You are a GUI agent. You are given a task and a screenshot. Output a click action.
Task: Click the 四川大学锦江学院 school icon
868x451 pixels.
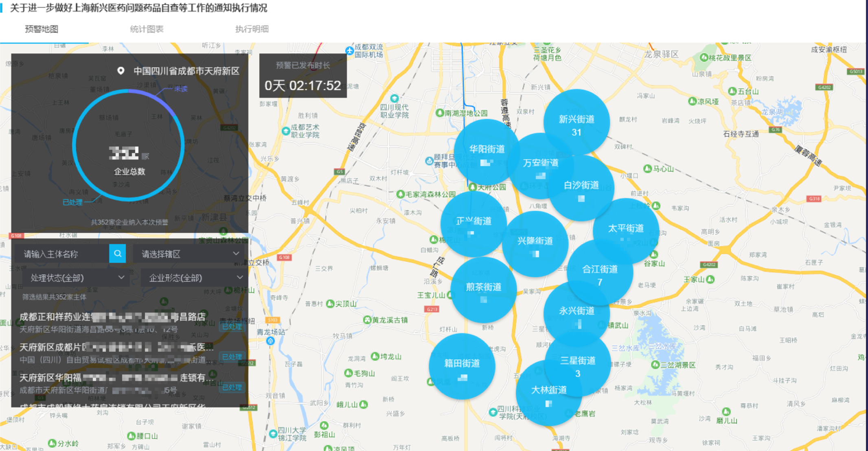point(273,434)
